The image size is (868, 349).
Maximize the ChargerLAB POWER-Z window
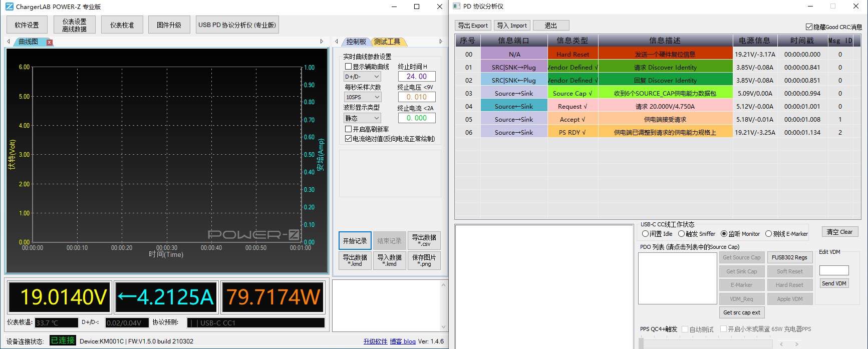coord(417,7)
